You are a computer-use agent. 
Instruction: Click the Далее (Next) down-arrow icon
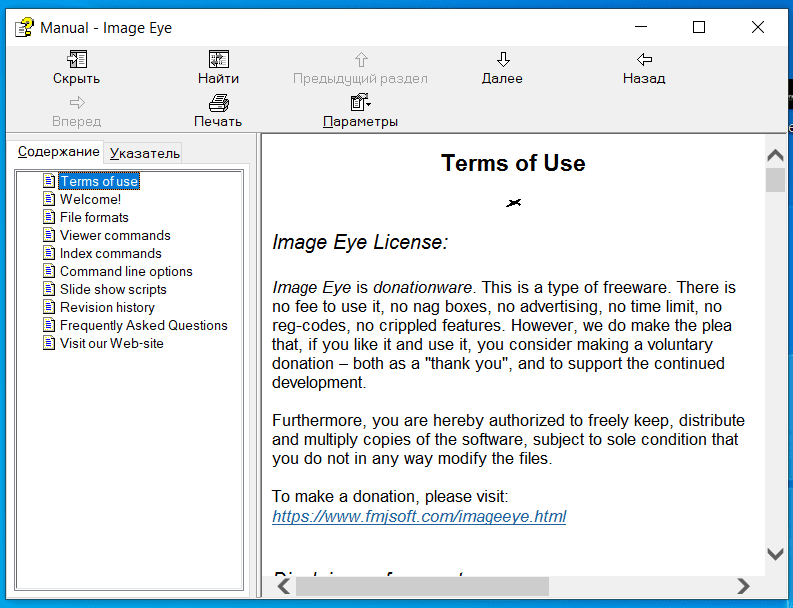[x=503, y=59]
